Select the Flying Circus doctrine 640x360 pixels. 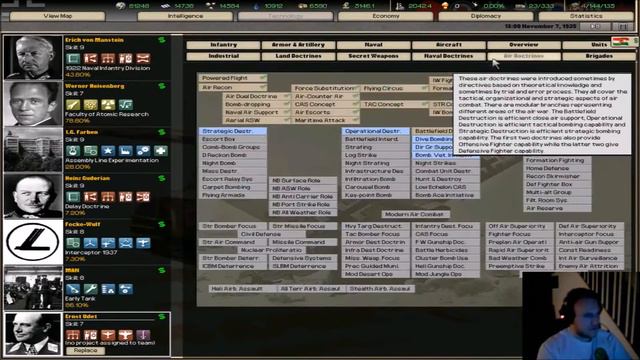point(395,88)
